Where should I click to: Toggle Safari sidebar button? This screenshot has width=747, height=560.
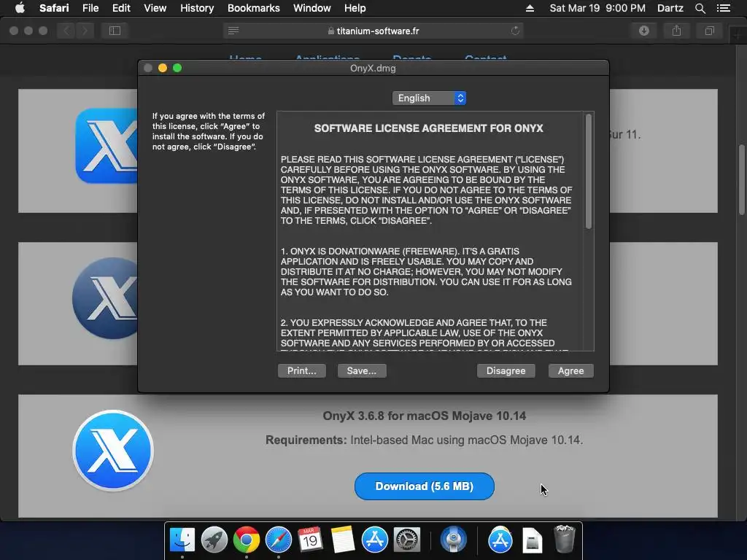[x=115, y=31]
